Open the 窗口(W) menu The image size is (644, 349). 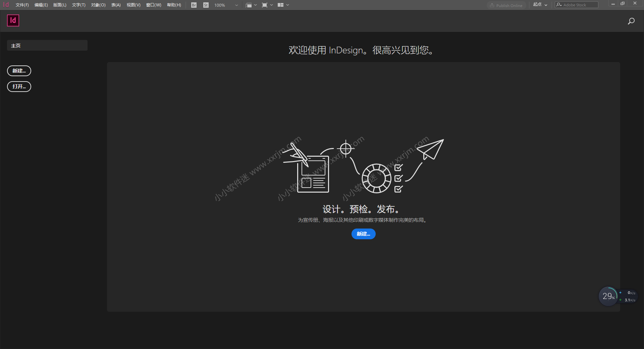pos(154,5)
